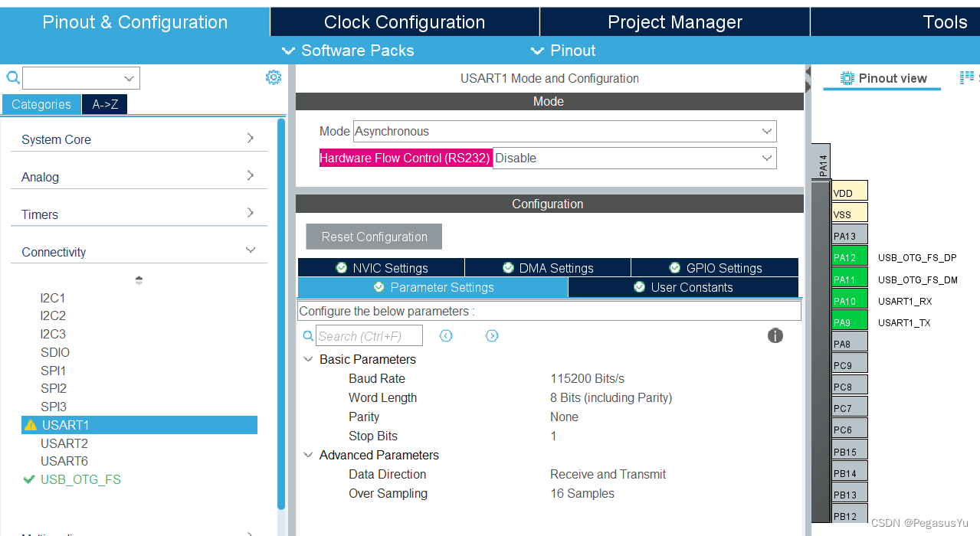The width and height of the screenshot is (980, 536).
Task: Click the Reset Configuration button
Action: 374,237
